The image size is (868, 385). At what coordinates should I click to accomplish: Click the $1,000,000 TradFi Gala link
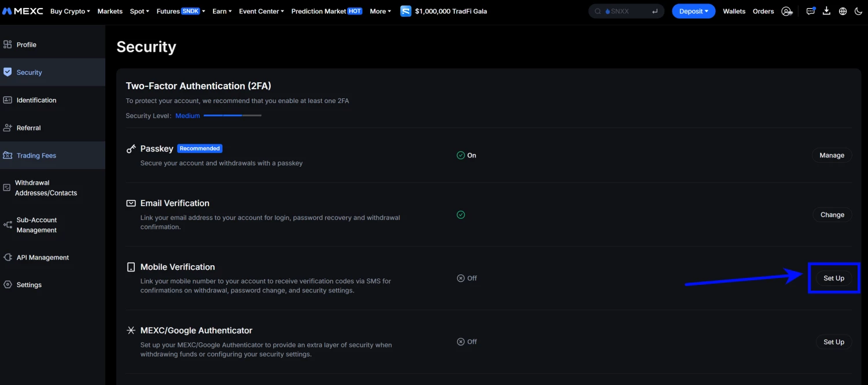pos(451,11)
